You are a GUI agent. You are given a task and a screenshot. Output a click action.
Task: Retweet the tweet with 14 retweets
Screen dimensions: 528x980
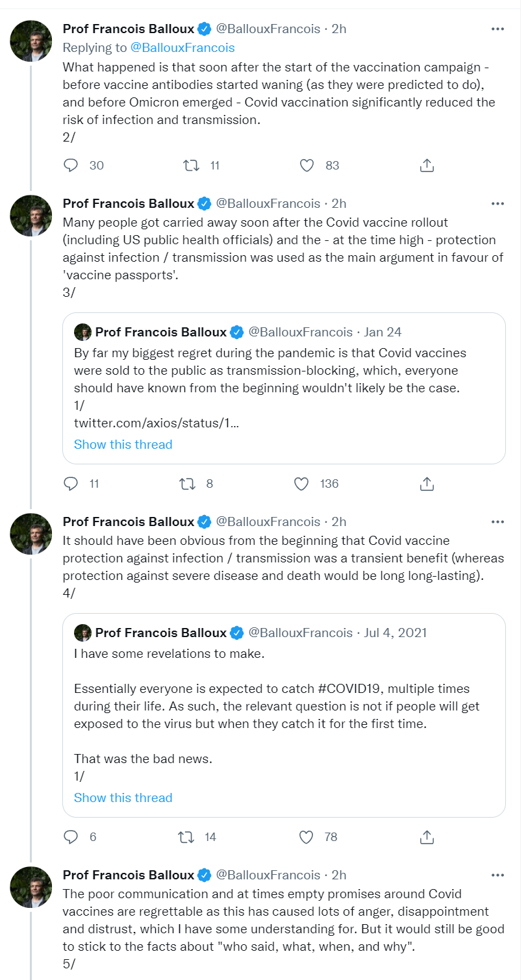pyautogui.click(x=186, y=837)
